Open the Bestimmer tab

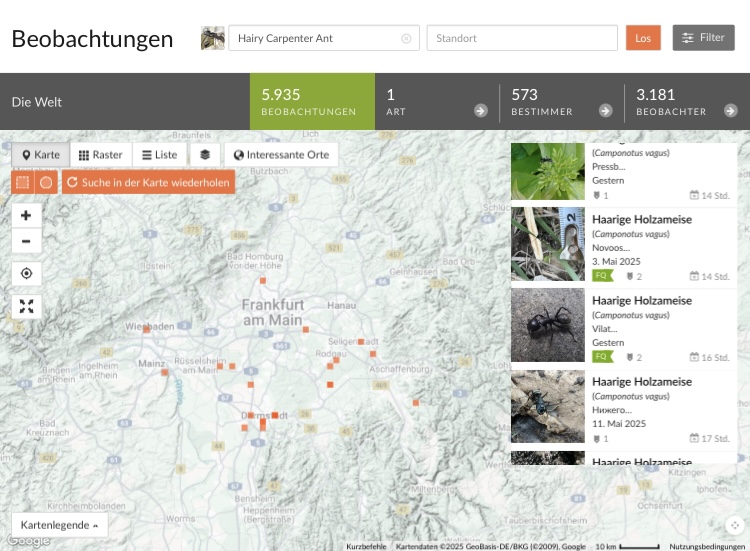(x=561, y=102)
